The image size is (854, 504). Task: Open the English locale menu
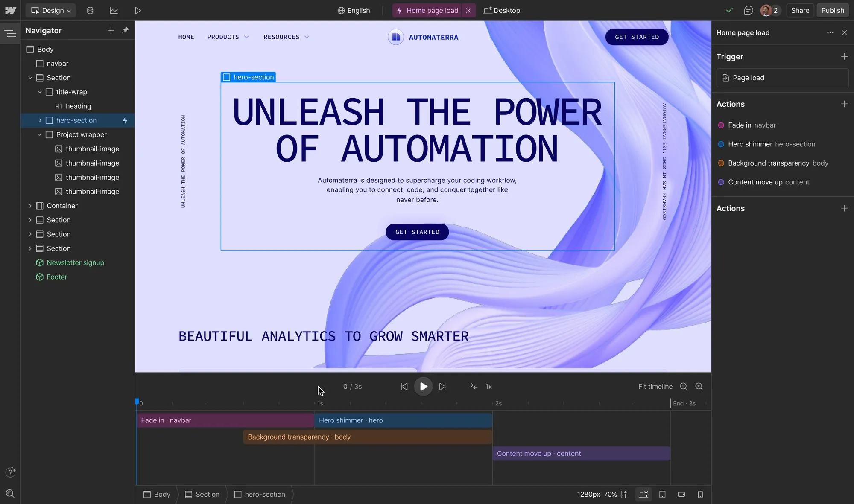pos(354,10)
